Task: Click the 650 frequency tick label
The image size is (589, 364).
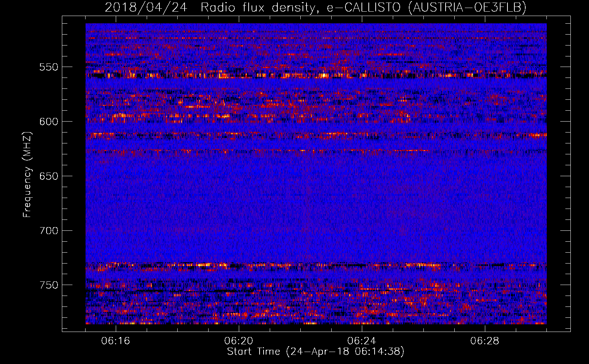Action: point(49,176)
